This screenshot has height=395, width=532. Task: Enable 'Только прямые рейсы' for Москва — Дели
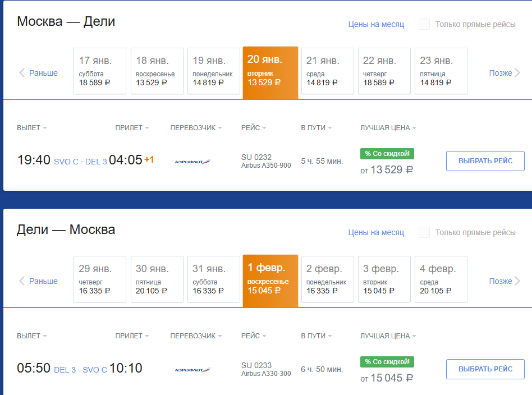424,24
